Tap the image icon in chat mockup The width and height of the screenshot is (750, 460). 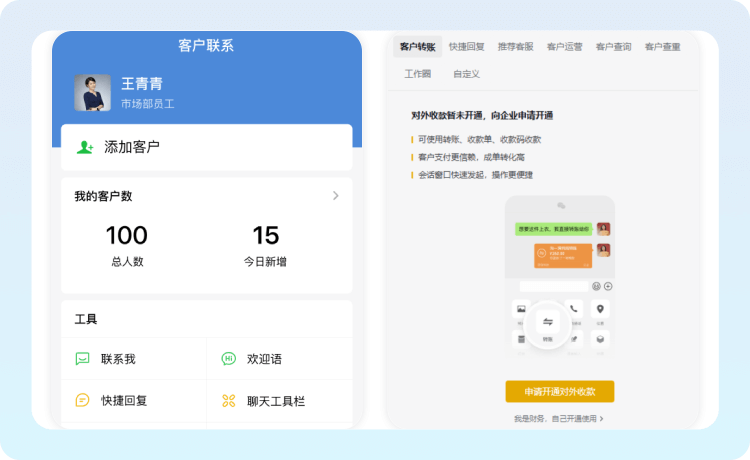(x=521, y=310)
